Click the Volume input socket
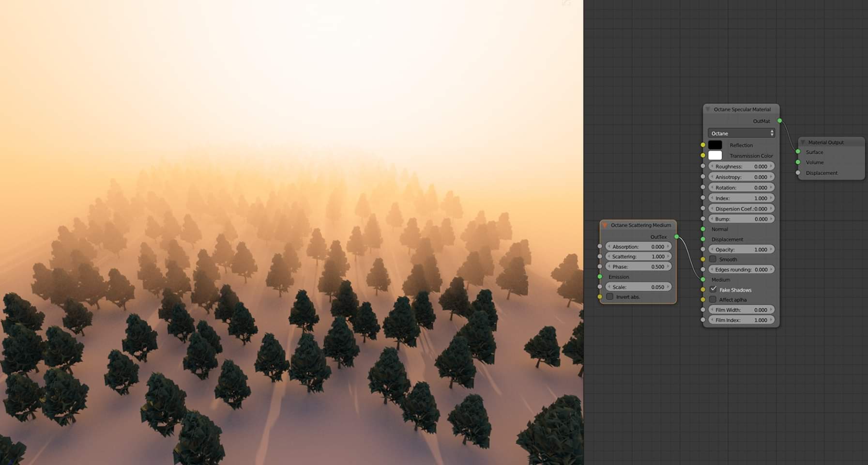Image resolution: width=868 pixels, height=465 pixels. pos(798,162)
